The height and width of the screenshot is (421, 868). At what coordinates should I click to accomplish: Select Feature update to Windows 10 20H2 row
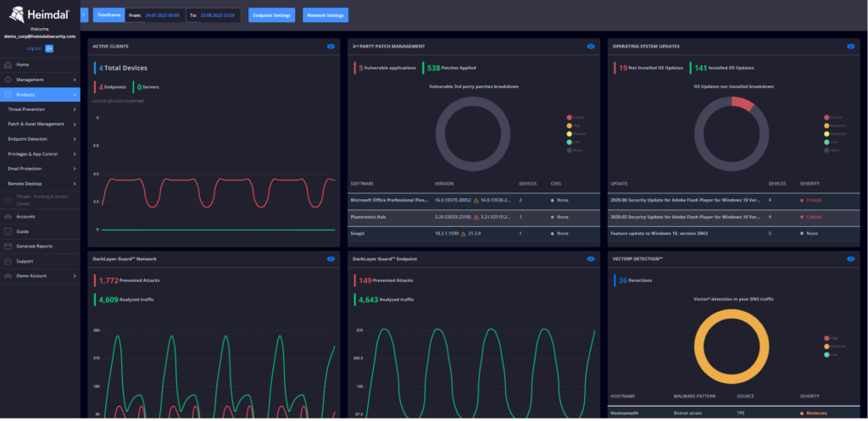pyautogui.click(x=733, y=234)
